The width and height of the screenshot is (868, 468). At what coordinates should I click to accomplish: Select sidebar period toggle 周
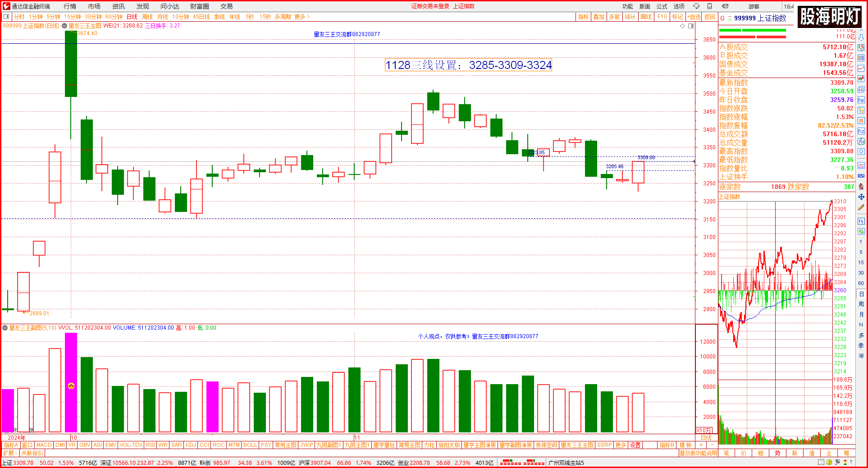(x=861, y=304)
